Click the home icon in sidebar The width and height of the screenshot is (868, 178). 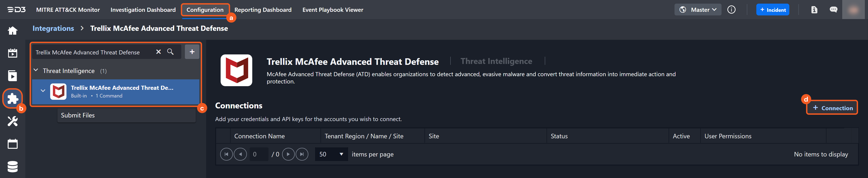12,31
